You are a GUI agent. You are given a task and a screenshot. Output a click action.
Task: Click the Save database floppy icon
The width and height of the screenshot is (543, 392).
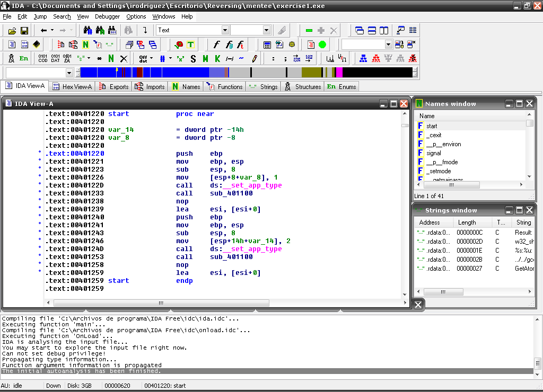click(24, 31)
